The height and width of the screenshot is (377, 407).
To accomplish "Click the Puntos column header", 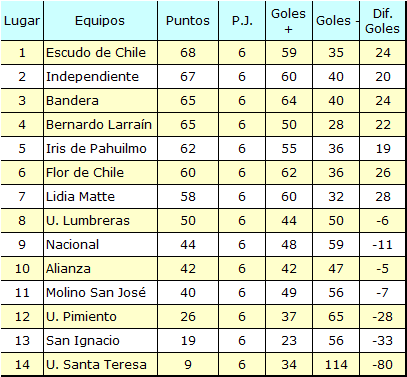I will [188, 21].
